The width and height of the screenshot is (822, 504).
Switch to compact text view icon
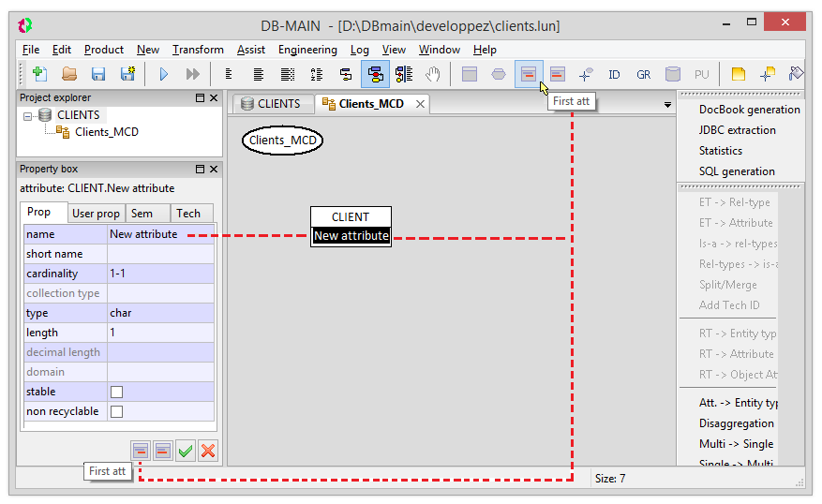click(229, 74)
